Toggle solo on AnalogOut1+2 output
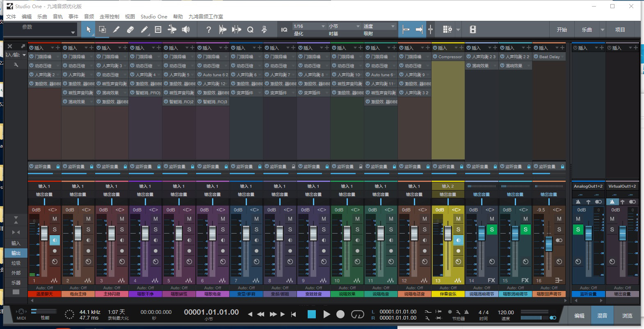Image resolution: width=644 pixels, height=329 pixels. [578, 229]
